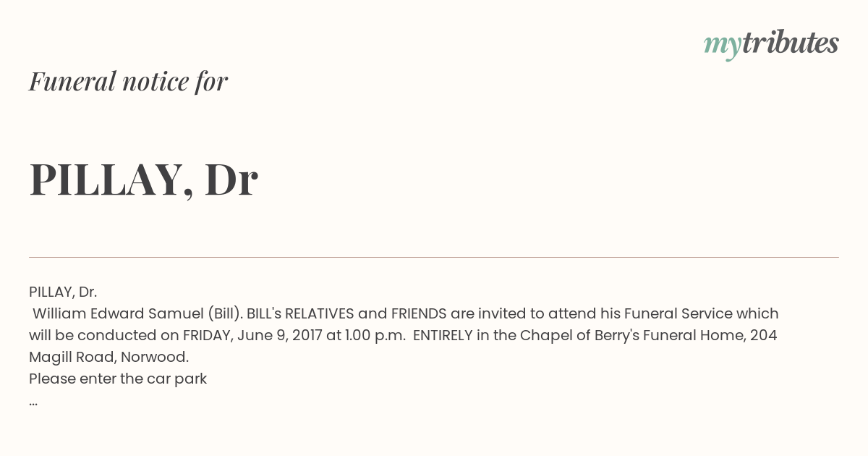This screenshot has width=868, height=456.
Task: Click the large "PILLAY, Dr" title
Action: coord(143,180)
